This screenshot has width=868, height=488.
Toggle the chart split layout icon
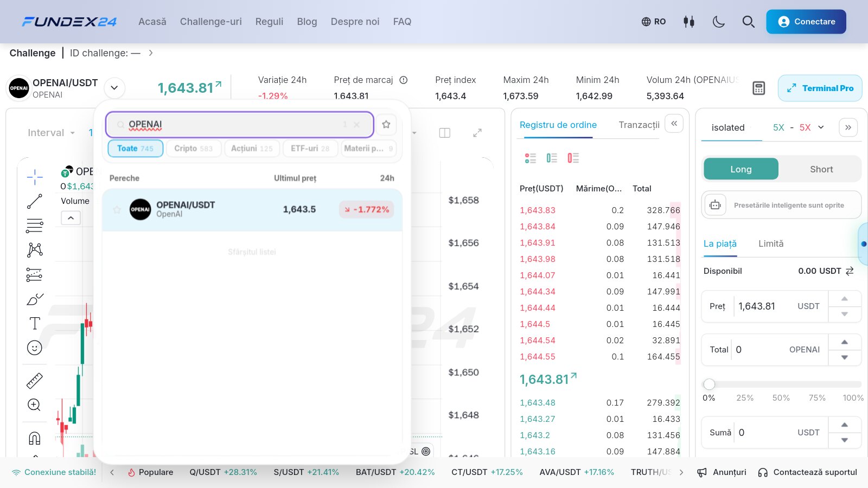(445, 133)
